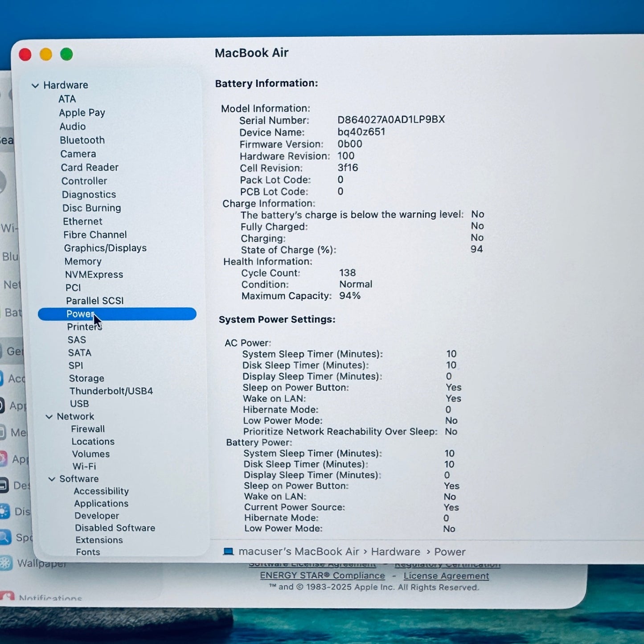The image size is (644, 644).
Task: Open the ENERGY STAR Compliance link
Action: pos(322,575)
